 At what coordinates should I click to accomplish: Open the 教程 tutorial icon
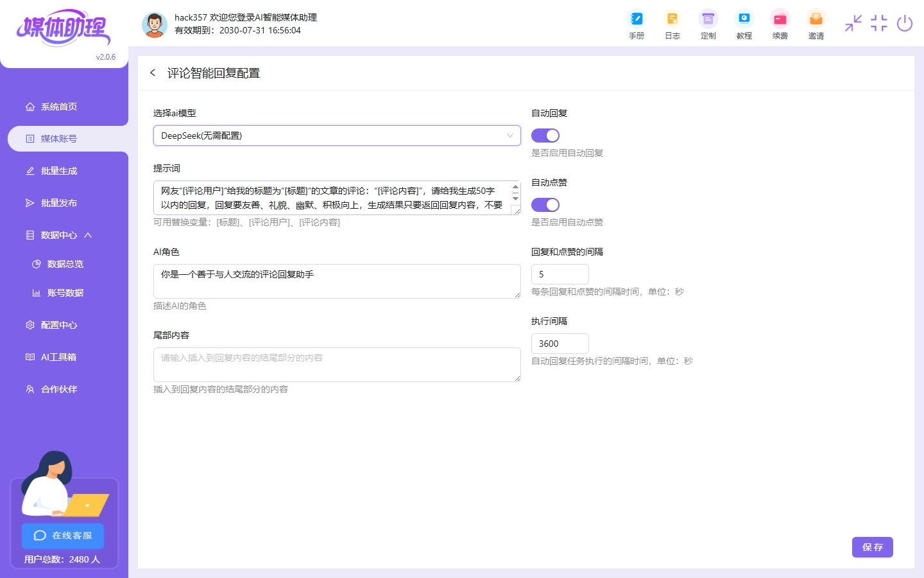click(744, 25)
